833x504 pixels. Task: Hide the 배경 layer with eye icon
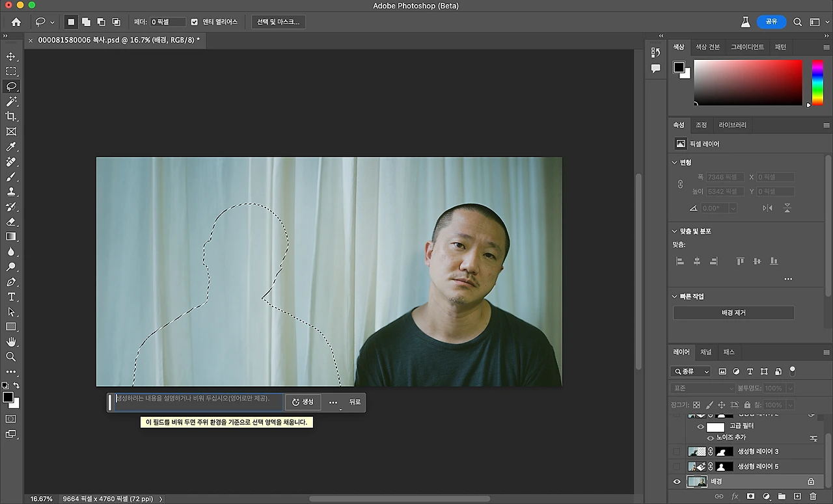(677, 481)
